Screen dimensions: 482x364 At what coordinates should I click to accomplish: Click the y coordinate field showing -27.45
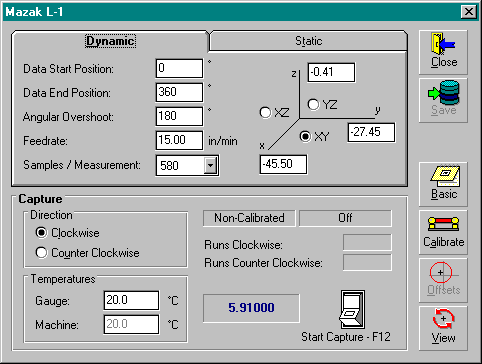(x=371, y=132)
